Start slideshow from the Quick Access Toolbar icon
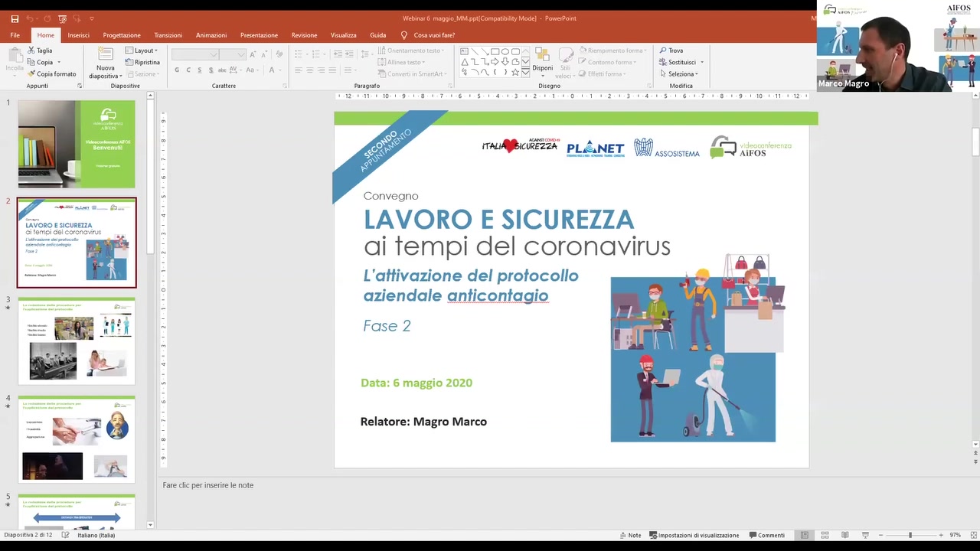 63,18
